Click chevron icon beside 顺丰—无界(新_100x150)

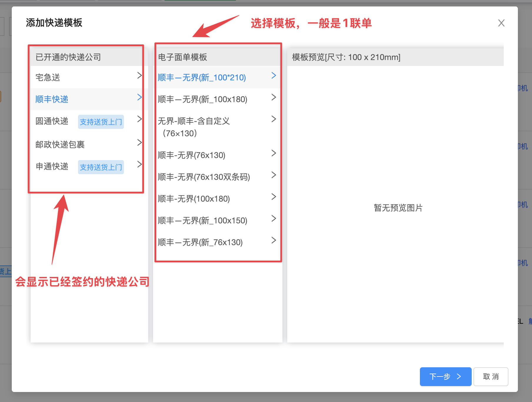click(x=274, y=218)
